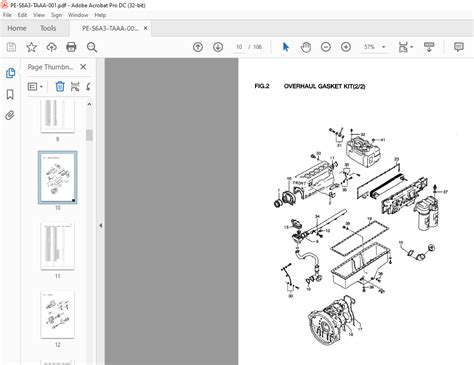This screenshot has height=365, width=474.
Task: Click the page number input field
Action: (x=239, y=47)
